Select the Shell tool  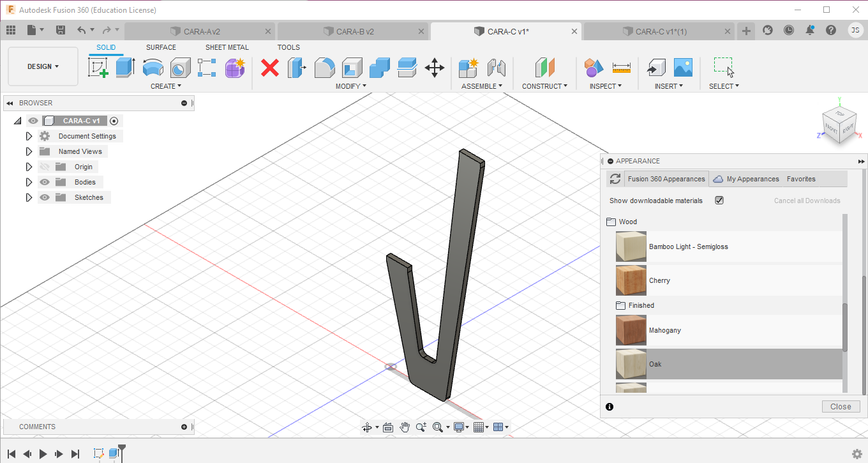coord(352,67)
